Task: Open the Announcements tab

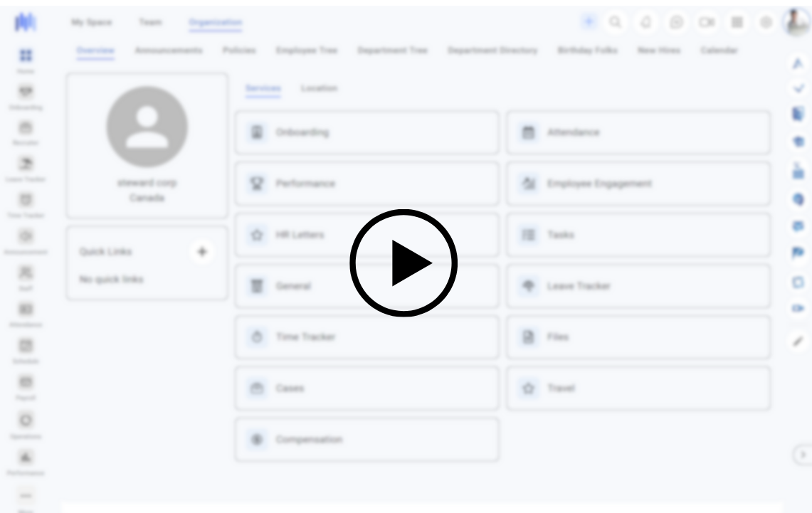Action: (x=169, y=51)
